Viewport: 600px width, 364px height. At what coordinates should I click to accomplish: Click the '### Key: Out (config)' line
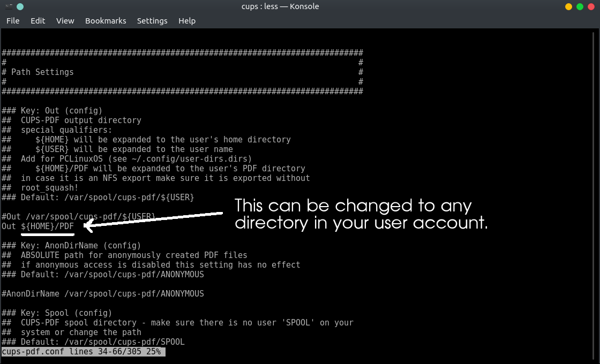(52, 110)
